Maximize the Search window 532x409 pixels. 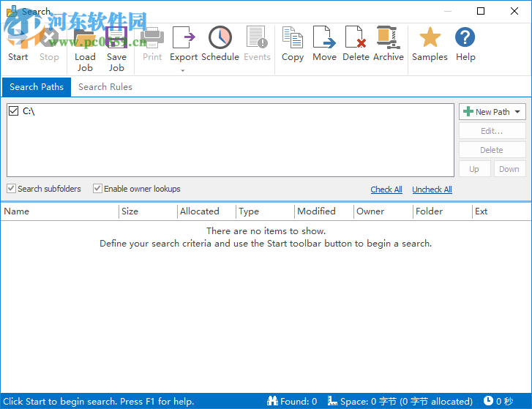481,11
